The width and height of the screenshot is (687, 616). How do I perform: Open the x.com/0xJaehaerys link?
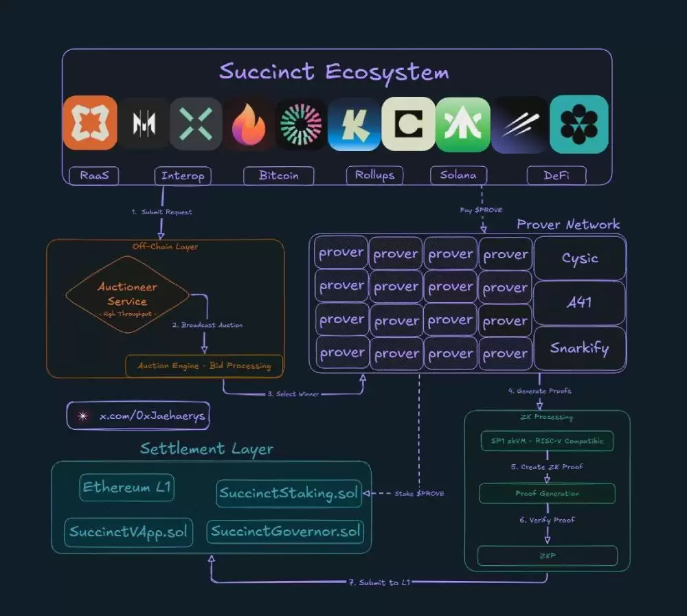(x=138, y=415)
